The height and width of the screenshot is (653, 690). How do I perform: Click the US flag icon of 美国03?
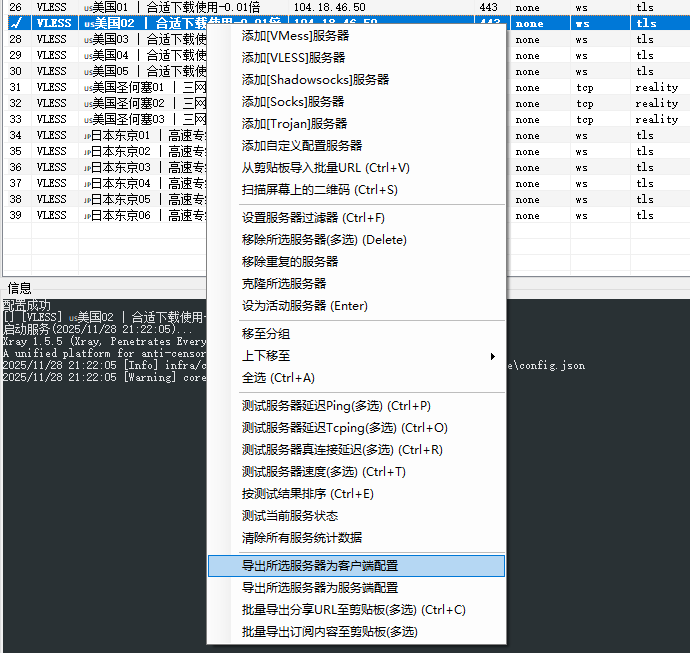pos(88,39)
